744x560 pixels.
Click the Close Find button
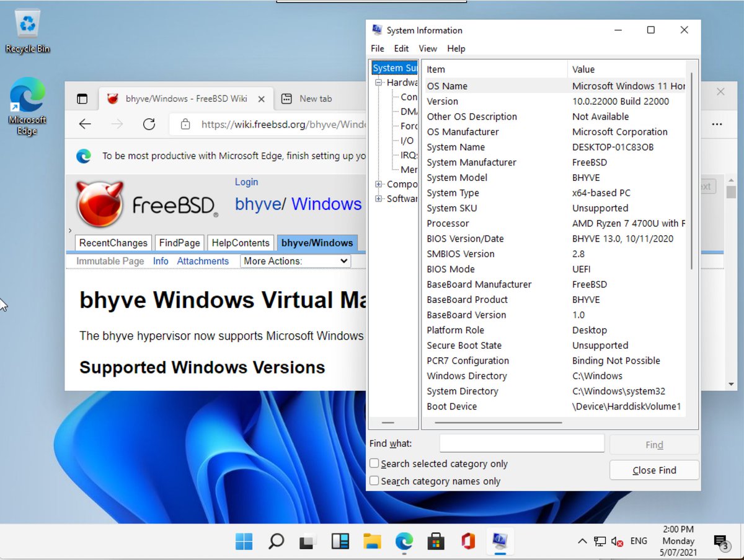[x=654, y=470]
